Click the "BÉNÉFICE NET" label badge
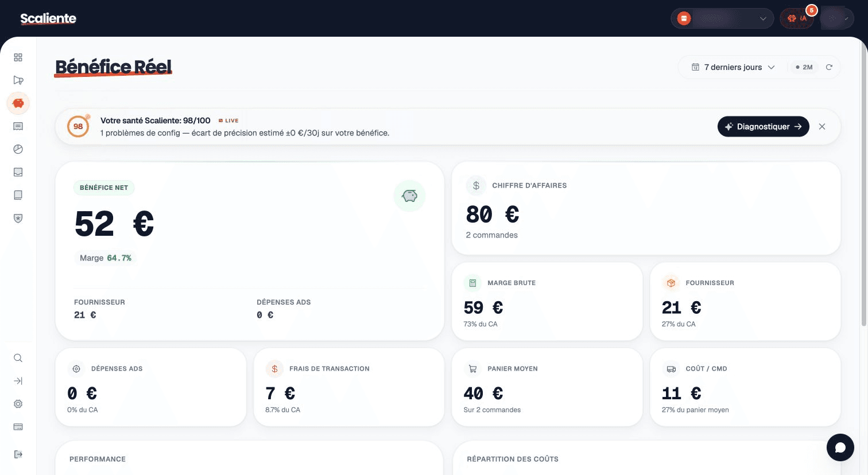Viewport: 868px width, 475px height. [x=104, y=188]
